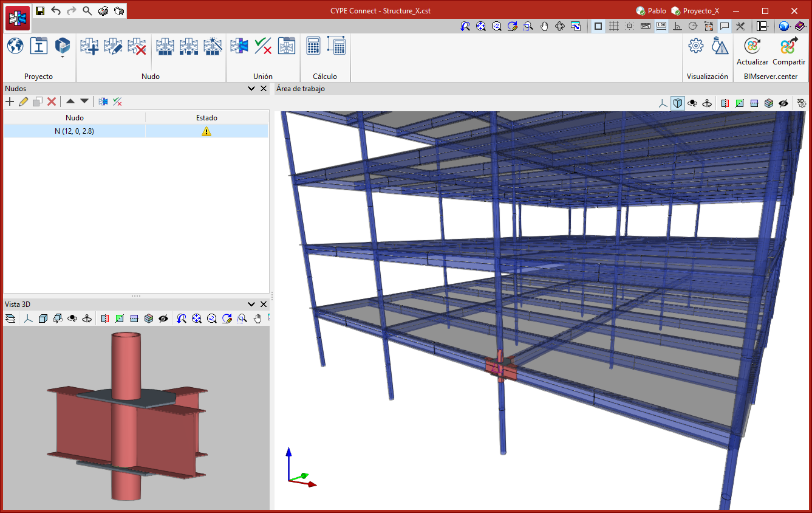Open the calculator icon in Cálculo group
Screen dimensions: 812x513
[313, 46]
